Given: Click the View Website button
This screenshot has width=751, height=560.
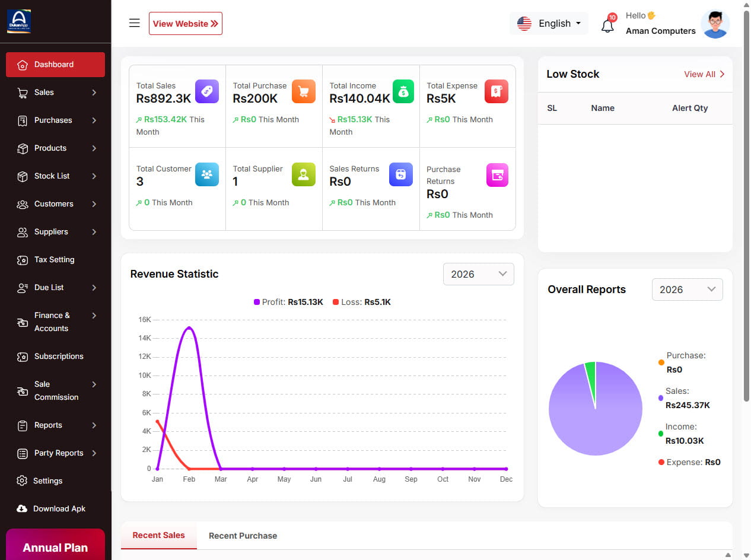Looking at the screenshot, I should click(186, 24).
